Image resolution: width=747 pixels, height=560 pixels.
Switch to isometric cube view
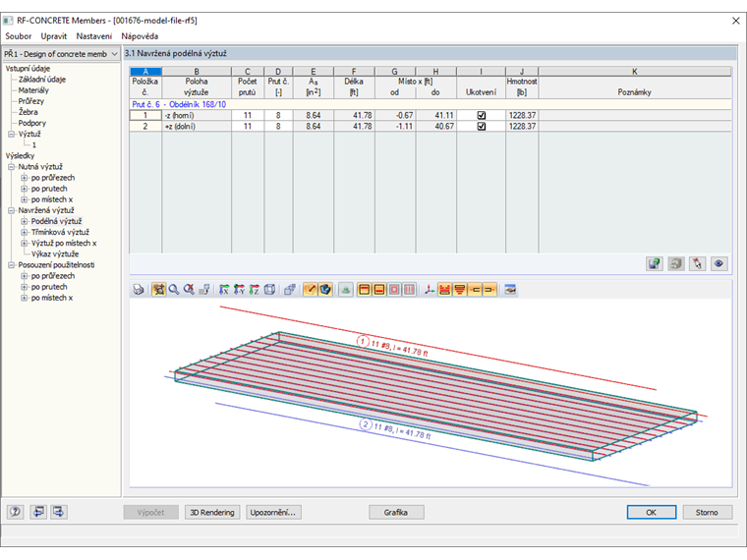coord(269,290)
